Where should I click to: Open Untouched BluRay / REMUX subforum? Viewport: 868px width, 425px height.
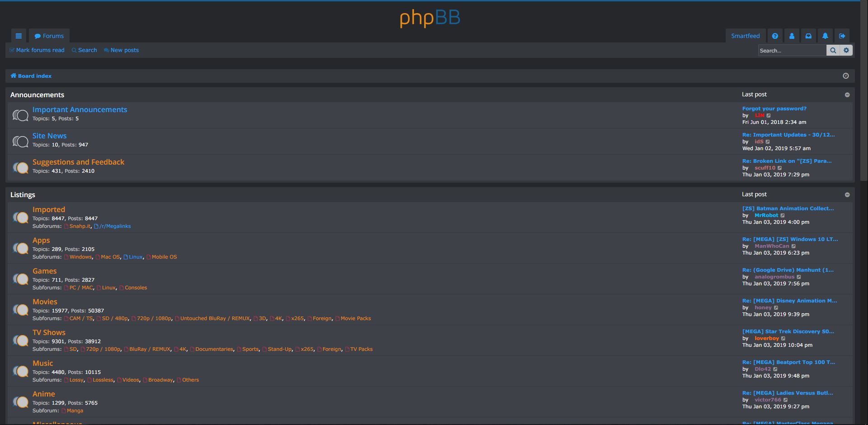tap(212, 318)
